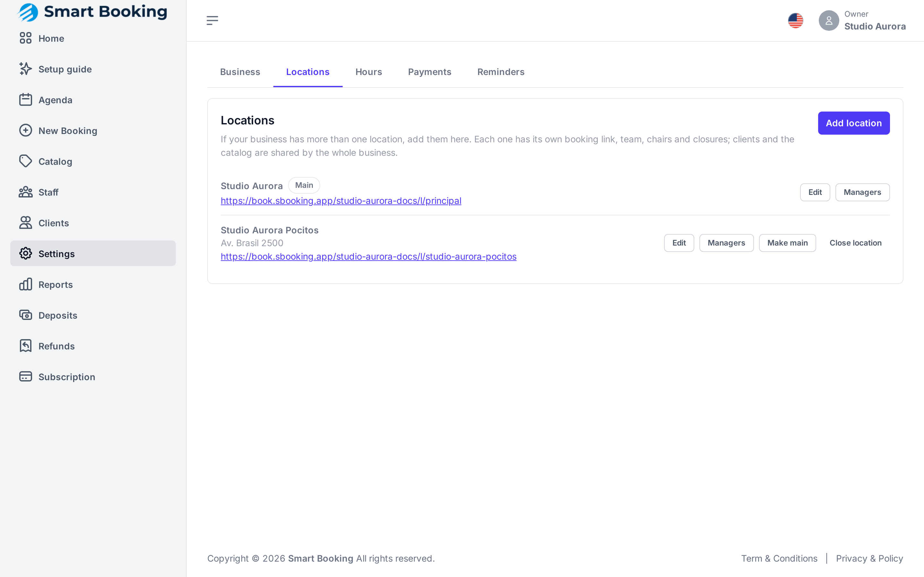Image resolution: width=924 pixels, height=577 pixels.
Task: Close location Studio Aurora Pocitos
Action: [x=855, y=243]
